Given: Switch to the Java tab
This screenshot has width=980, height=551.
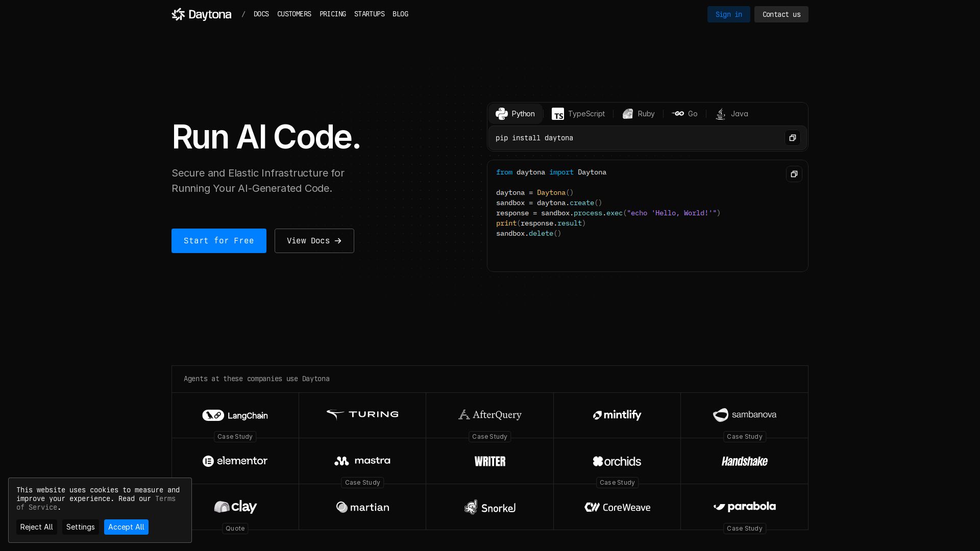Looking at the screenshot, I should coord(731,114).
